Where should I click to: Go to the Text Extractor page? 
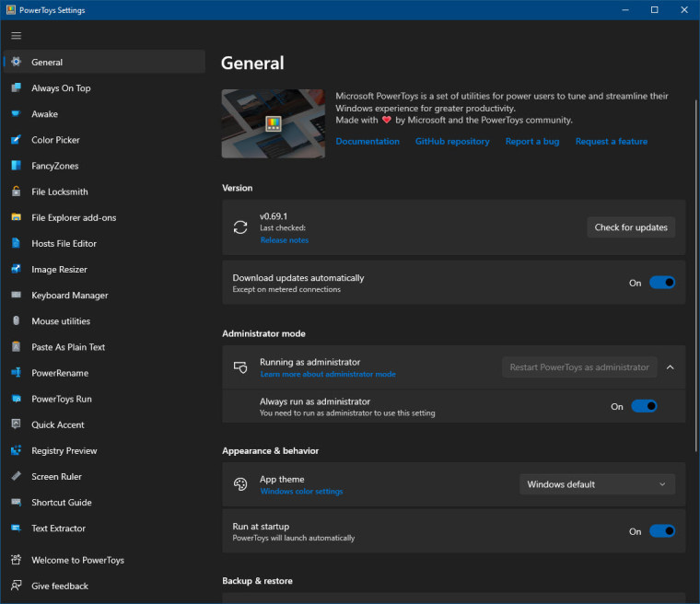click(58, 528)
